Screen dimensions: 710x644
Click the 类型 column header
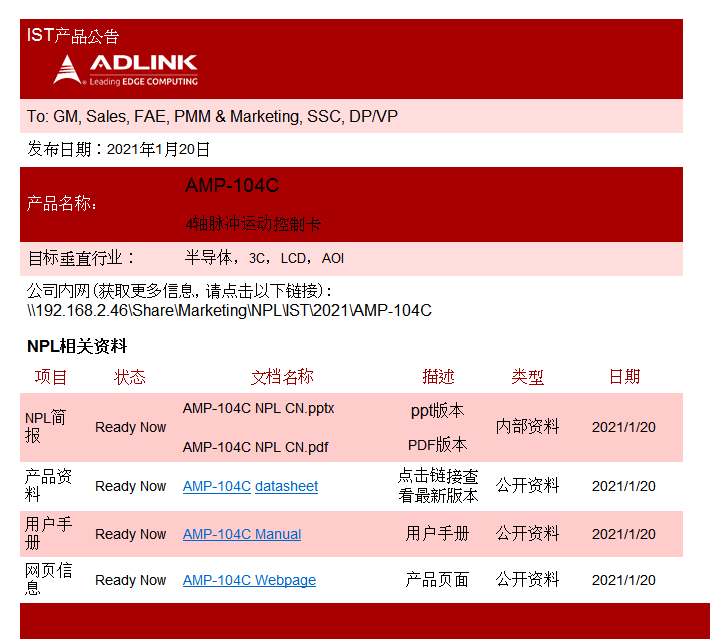[528, 377]
